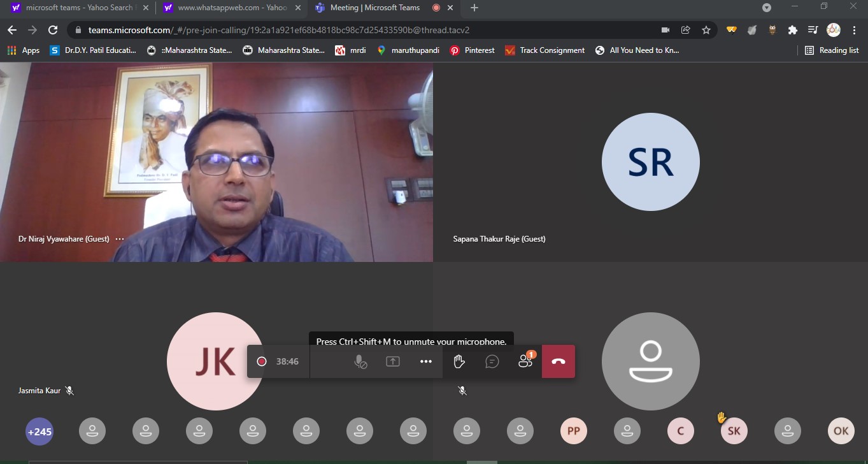868x464 pixels.
Task: Switch to www.whatsappweb.com Yahoo tab
Action: click(x=231, y=8)
